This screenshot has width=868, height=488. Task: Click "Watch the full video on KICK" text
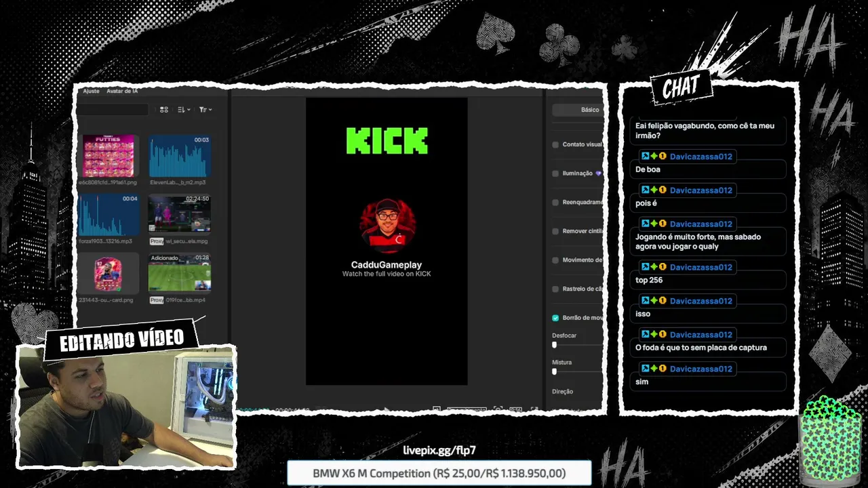387,274
